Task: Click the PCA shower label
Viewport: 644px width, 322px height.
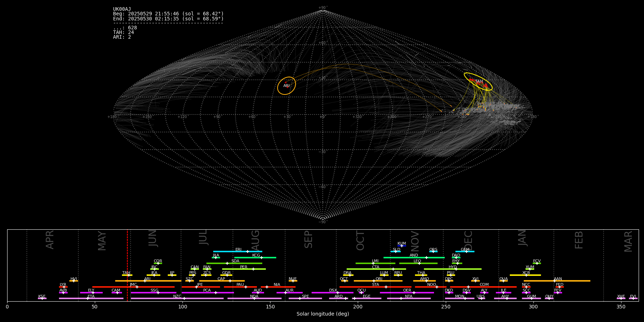Action: (x=207, y=291)
